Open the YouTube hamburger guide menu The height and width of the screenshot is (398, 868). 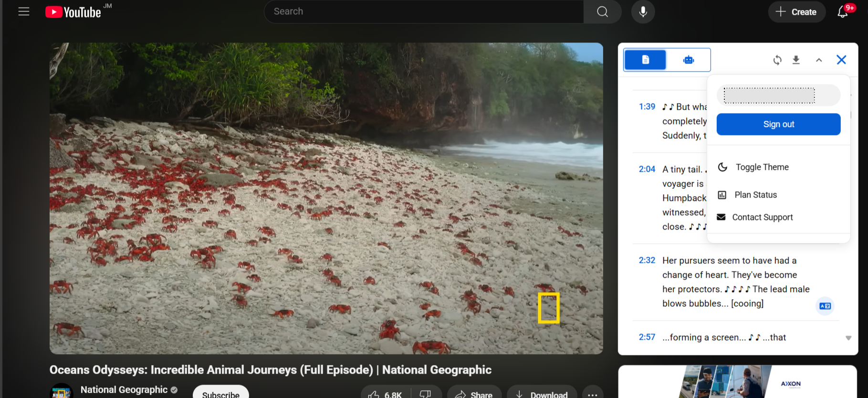tap(24, 11)
